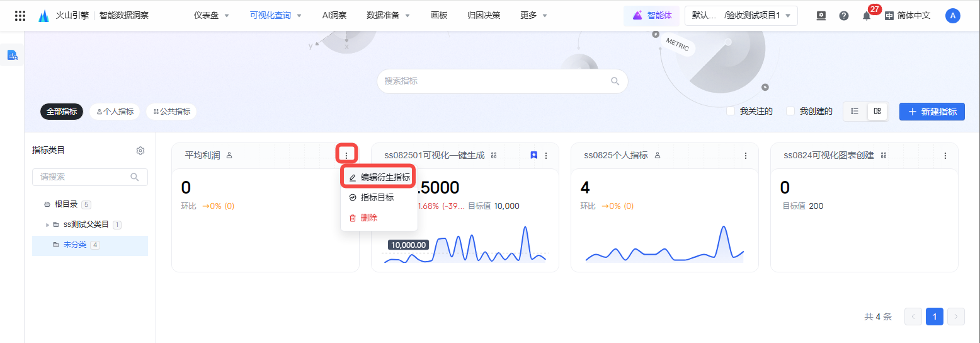This screenshot has height=343, width=980.
Task: Click the 火山引擎 logo icon
Action: click(x=43, y=16)
